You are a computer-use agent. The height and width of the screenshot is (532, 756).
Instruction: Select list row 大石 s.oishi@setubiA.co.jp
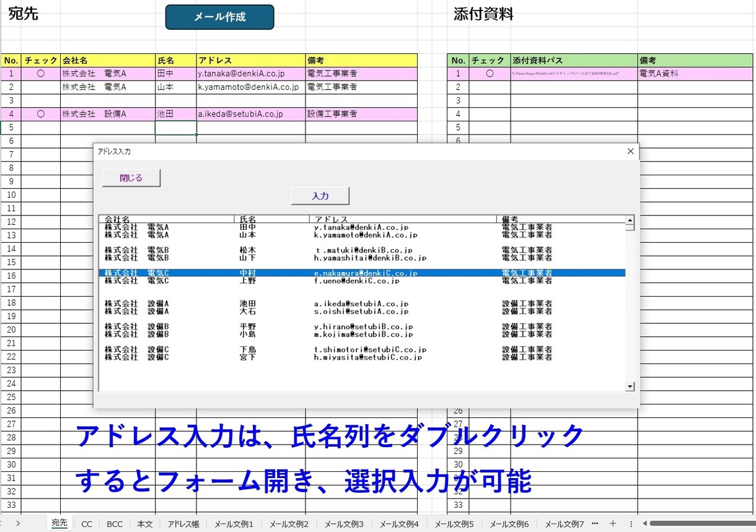coord(362,311)
